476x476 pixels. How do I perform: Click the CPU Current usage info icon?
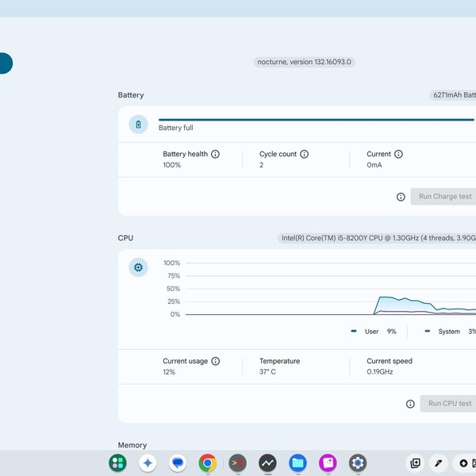point(215,361)
